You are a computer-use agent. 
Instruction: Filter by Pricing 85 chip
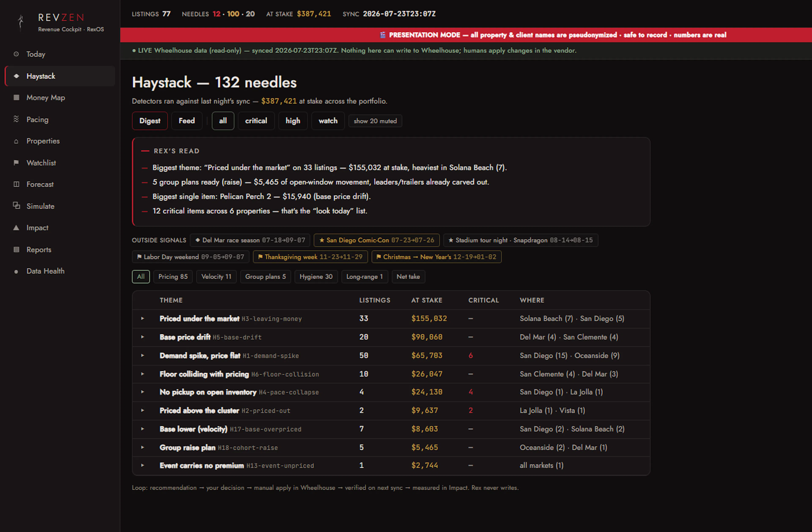click(x=173, y=277)
